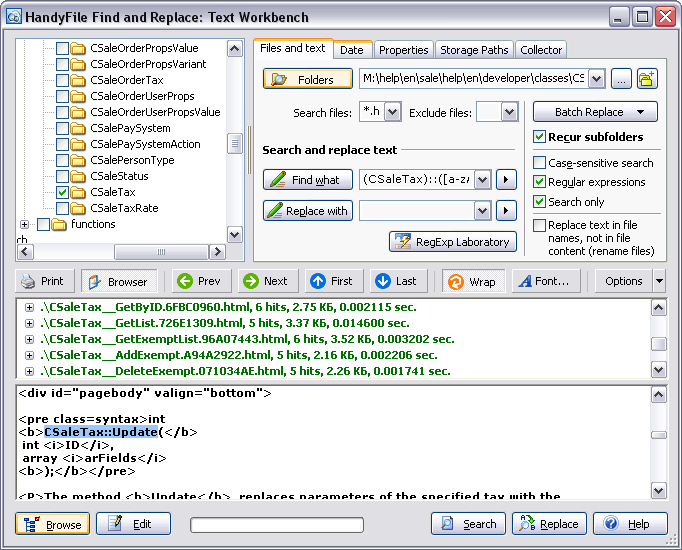Click inside the Replace with text field
Screen dimensions: 682x550
pyautogui.click(x=417, y=211)
